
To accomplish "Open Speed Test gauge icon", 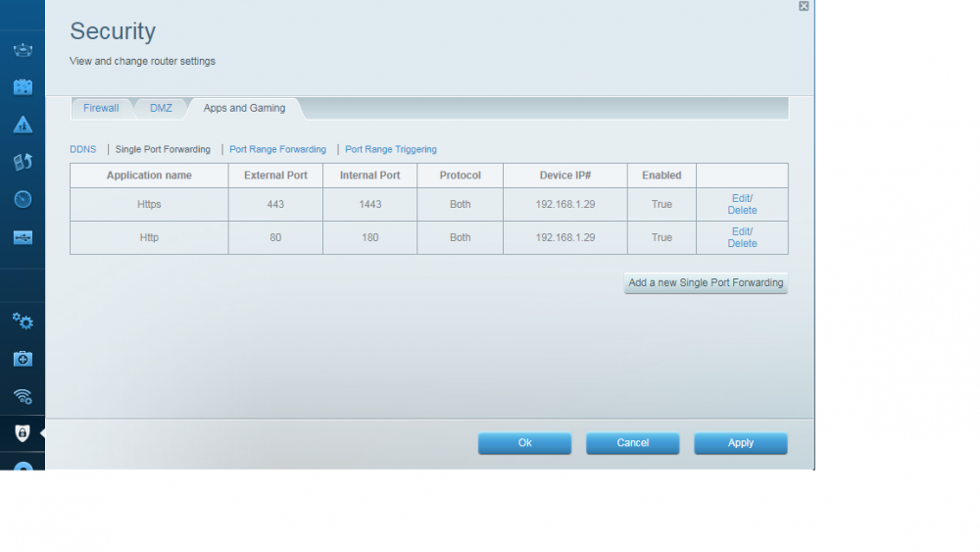I will click(23, 199).
